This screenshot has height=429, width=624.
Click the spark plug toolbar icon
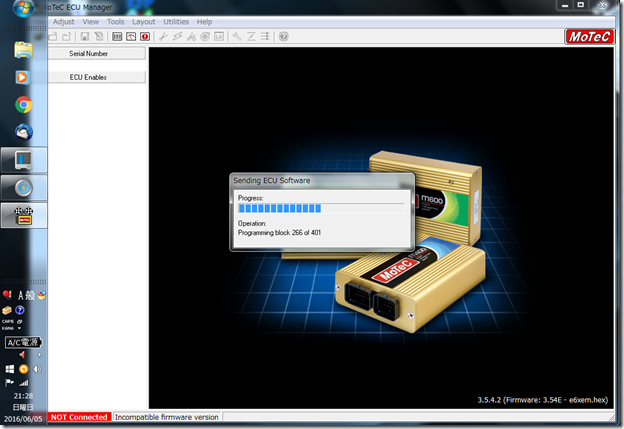tap(163, 37)
